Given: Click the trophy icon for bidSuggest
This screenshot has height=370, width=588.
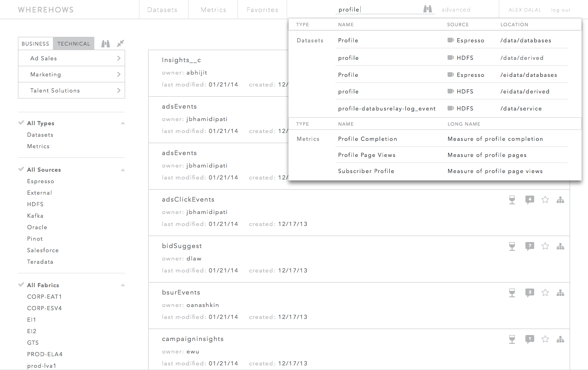Looking at the screenshot, I should pyautogui.click(x=512, y=246).
